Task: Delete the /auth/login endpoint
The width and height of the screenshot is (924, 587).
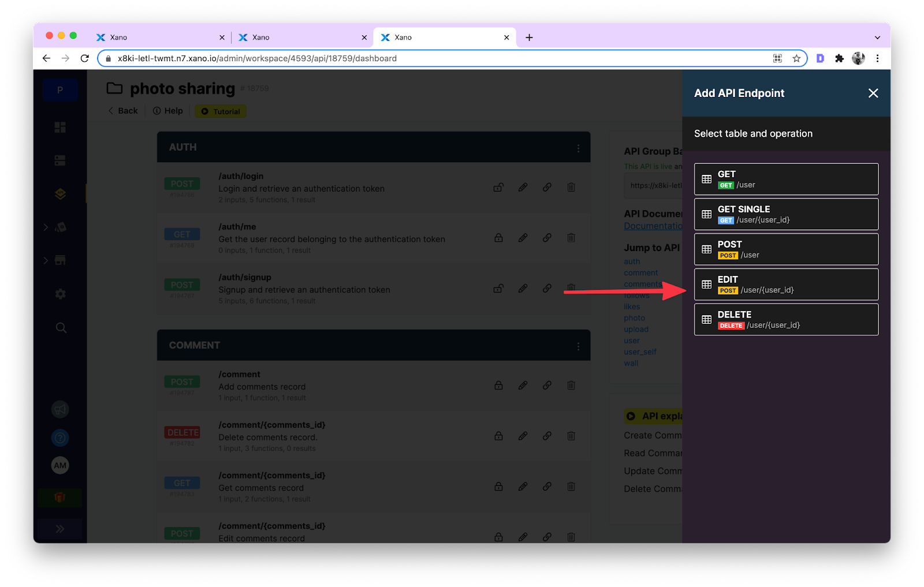Action: click(571, 187)
